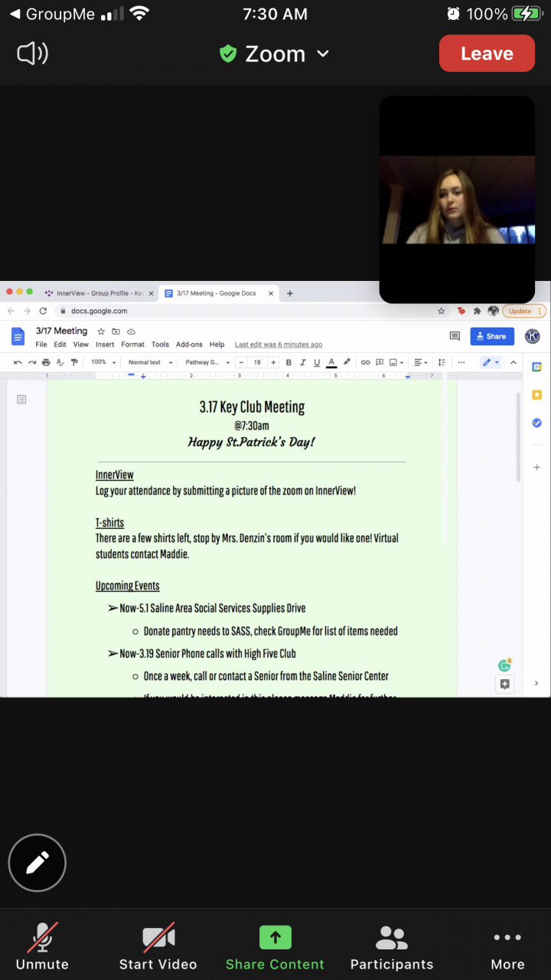Open the 100% zoom dropdown
Image resolution: width=551 pixels, height=980 pixels.
(103, 362)
